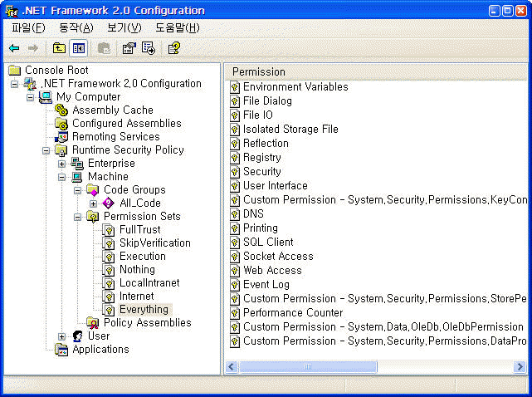Viewport: 532px width, 397px height.
Task: Click the Policy Assemblies ribbon icon
Action: click(x=93, y=322)
